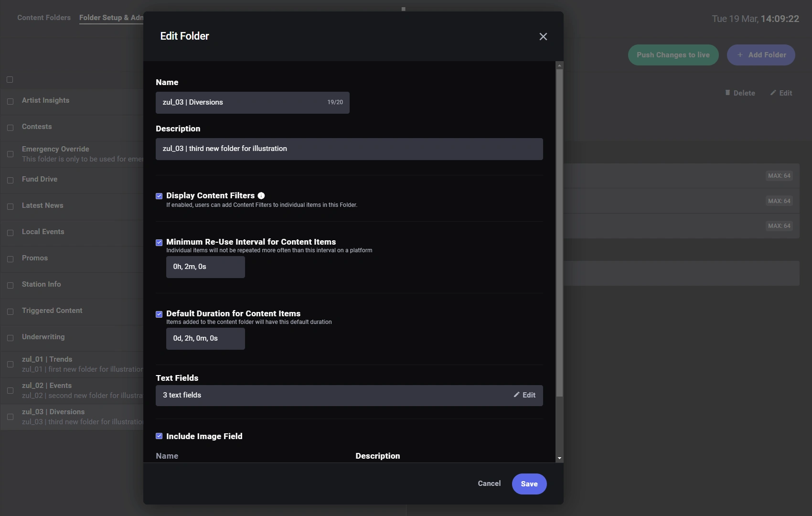Check the Promos folder checkbox
Viewport: 812px width, 516px height.
[10, 259]
